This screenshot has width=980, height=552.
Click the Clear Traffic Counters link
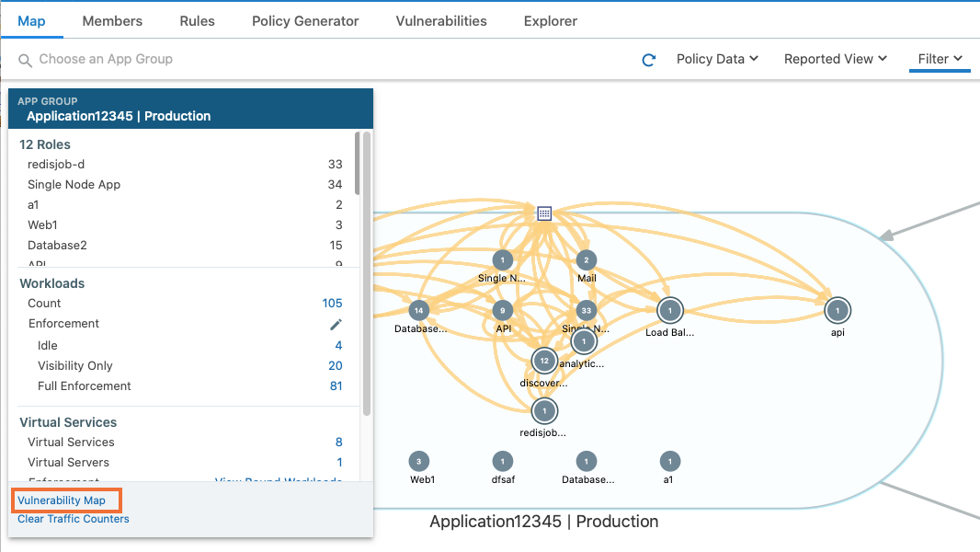pyautogui.click(x=74, y=519)
